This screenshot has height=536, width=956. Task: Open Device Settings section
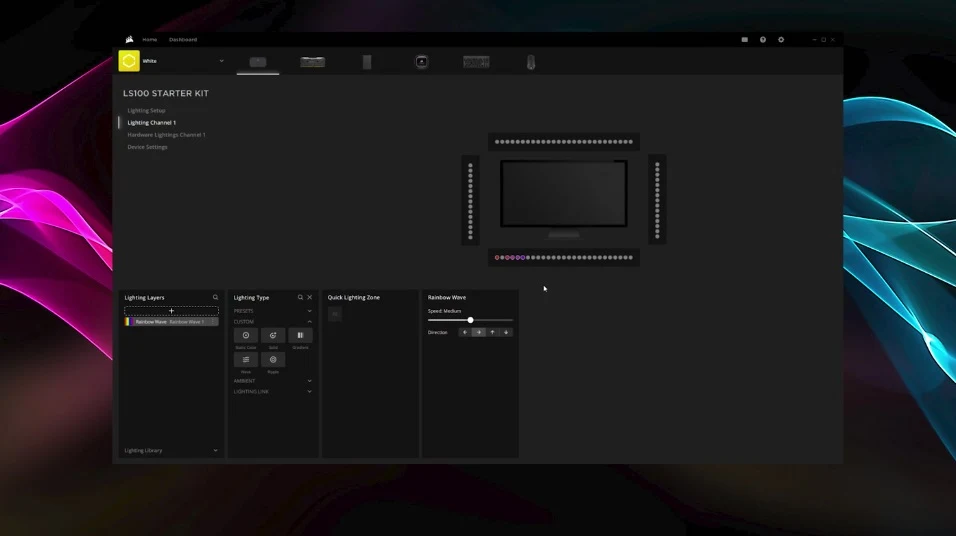coord(148,147)
